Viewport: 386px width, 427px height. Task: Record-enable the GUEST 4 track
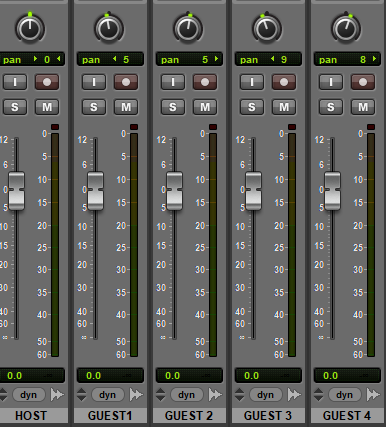pyautogui.click(x=363, y=82)
